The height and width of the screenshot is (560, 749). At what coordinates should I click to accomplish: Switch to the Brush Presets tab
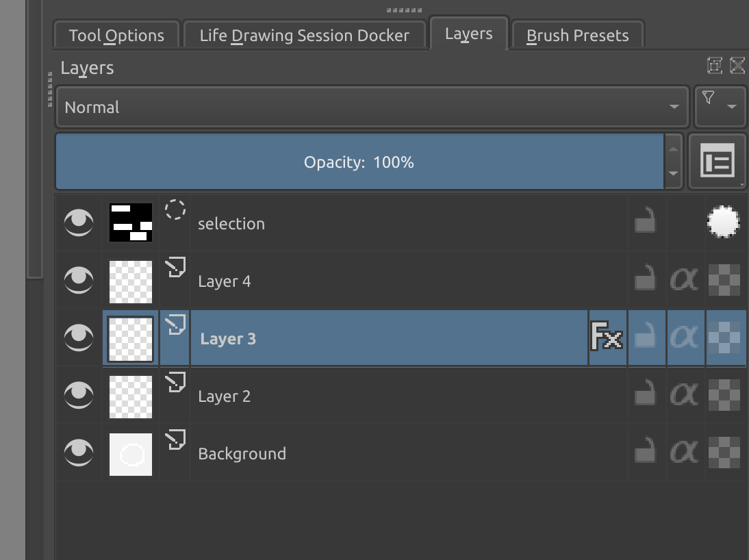[577, 36]
